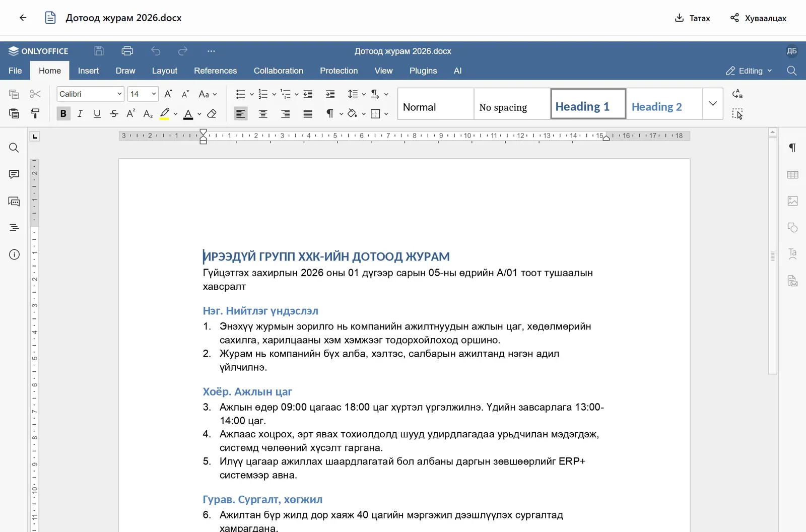Increase paragraph indent
Image resolution: width=806 pixels, height=532 pixels.
[330, 94]
